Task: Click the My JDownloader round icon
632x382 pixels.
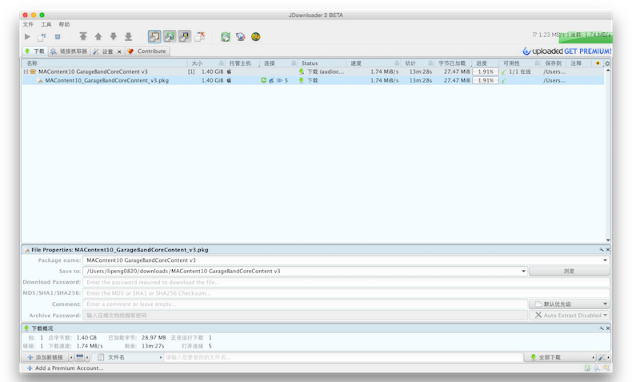Action: (x=256, y=37)
